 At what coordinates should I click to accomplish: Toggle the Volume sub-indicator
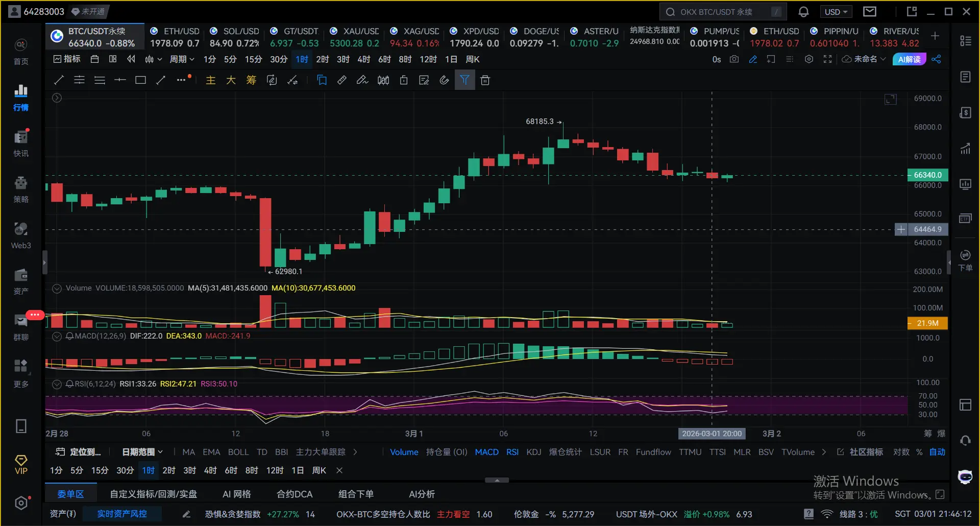point(404,452)
